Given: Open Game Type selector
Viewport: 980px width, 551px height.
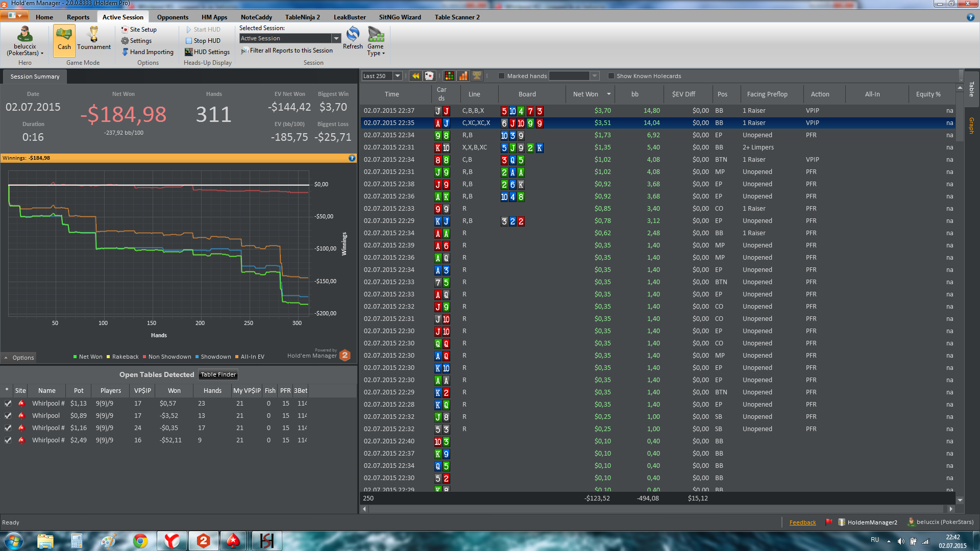Looking at the screenshot, I should coord(376,41).
